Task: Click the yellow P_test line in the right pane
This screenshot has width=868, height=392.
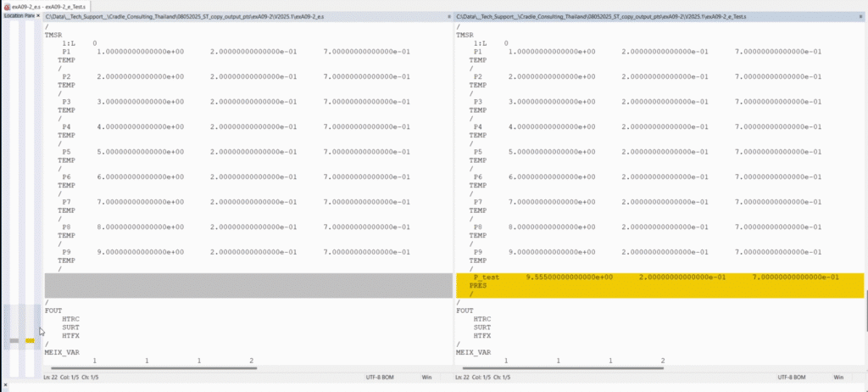Action: [659, 277]
